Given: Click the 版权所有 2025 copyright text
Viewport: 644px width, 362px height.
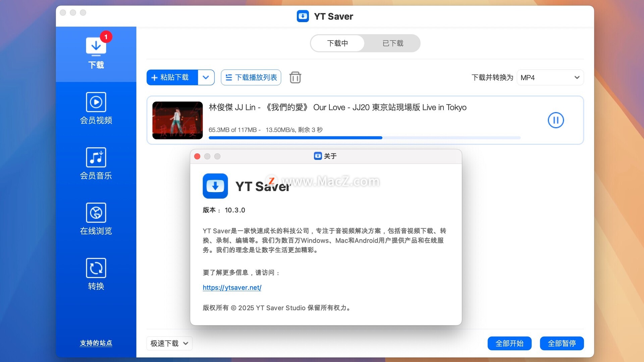Looking at the screenshot, I should coord(277,308).
